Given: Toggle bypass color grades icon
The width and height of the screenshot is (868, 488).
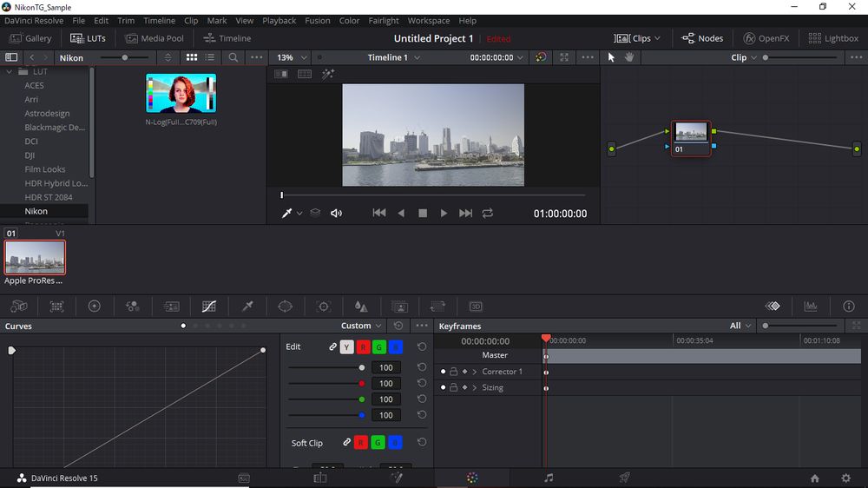Looking at the screenshot, I should [x=541, y=57].
